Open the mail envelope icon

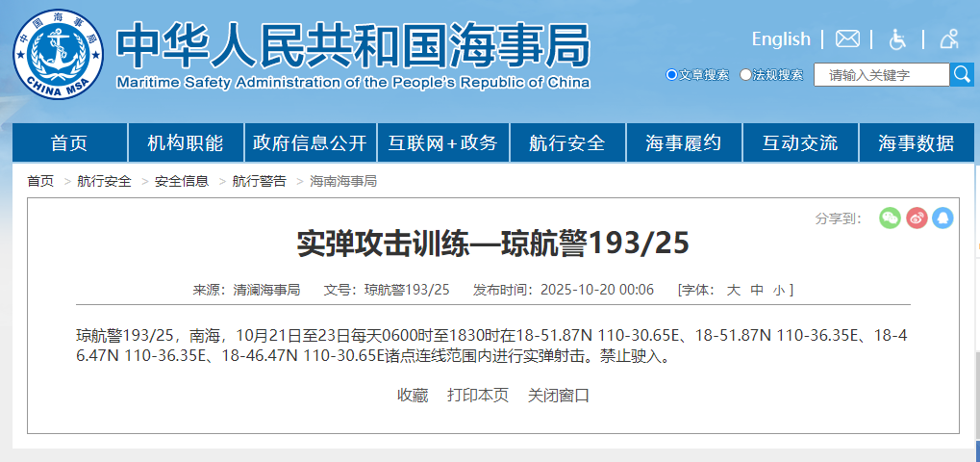coord(847,38)
